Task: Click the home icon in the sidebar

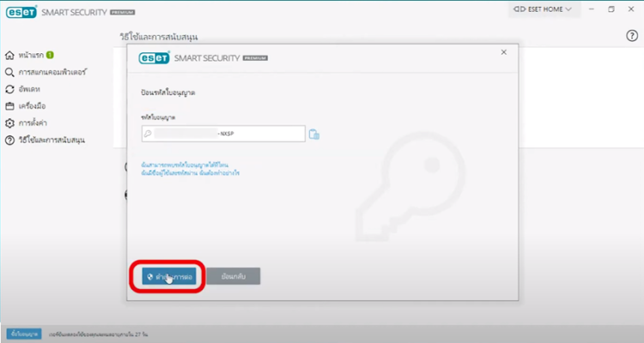Action: point(9,55)
